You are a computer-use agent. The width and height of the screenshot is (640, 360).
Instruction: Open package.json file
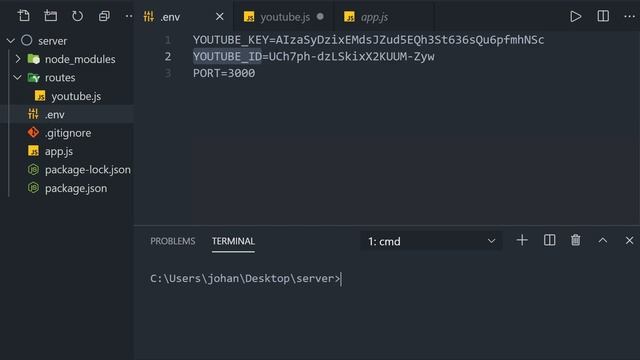(x=76, y=189)
